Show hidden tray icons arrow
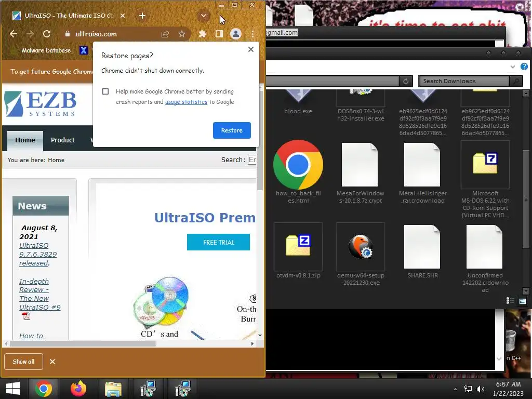 tap(455, 389)
